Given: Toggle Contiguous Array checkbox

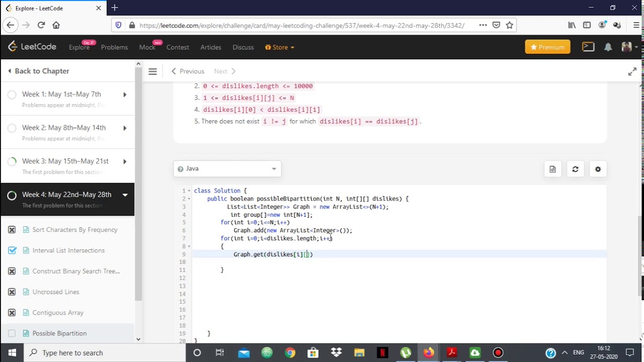Looking at the screenshot, I should (12, 313).
